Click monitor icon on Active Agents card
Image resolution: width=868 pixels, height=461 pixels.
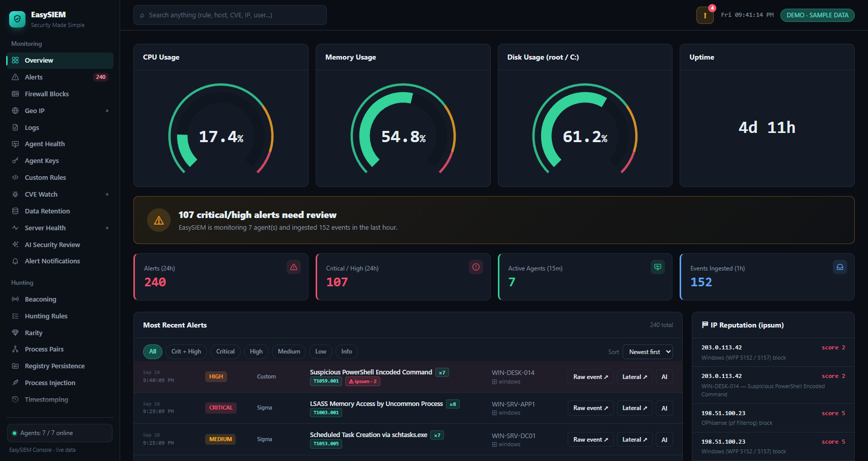tap(658, 267)
